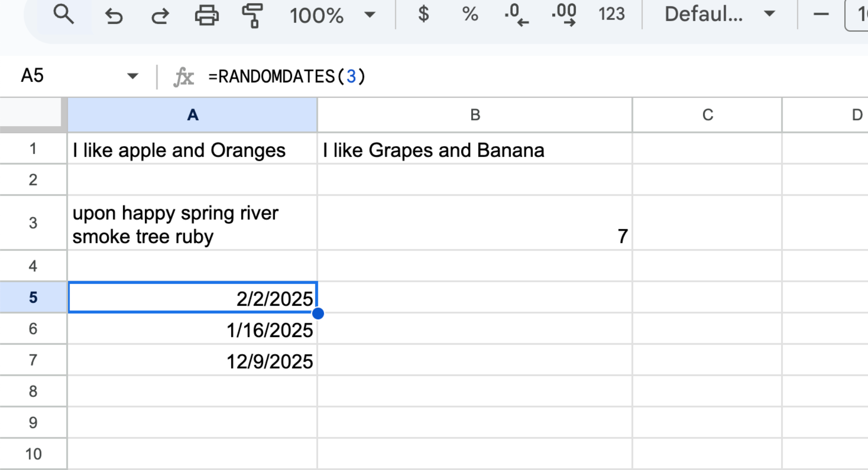Print the spreadsheet

pos(207,16)
